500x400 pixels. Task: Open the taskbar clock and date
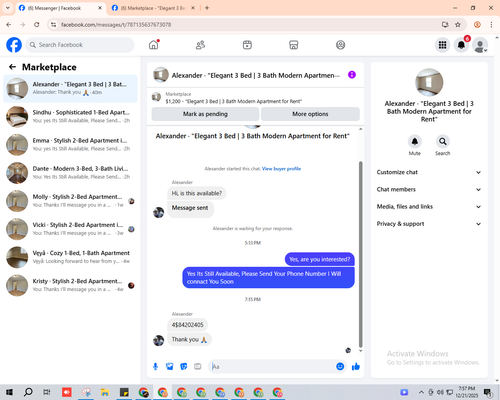[x=467, y=392]
